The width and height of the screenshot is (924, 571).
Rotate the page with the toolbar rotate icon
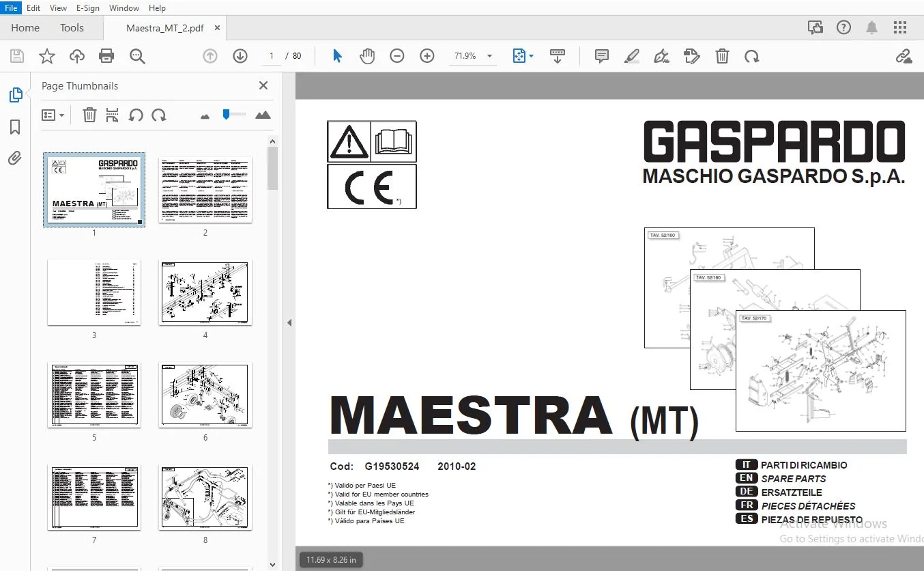point(752,56)
